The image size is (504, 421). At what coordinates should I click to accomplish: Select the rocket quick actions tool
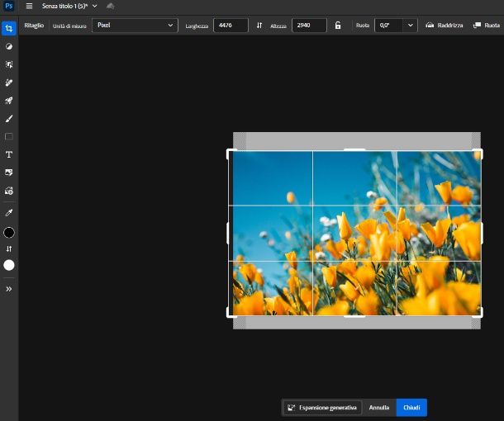pos(9,101)
